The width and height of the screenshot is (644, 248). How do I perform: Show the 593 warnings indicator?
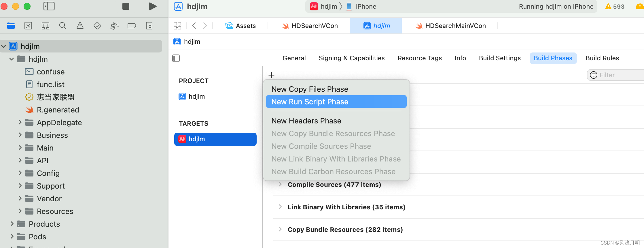615,6
